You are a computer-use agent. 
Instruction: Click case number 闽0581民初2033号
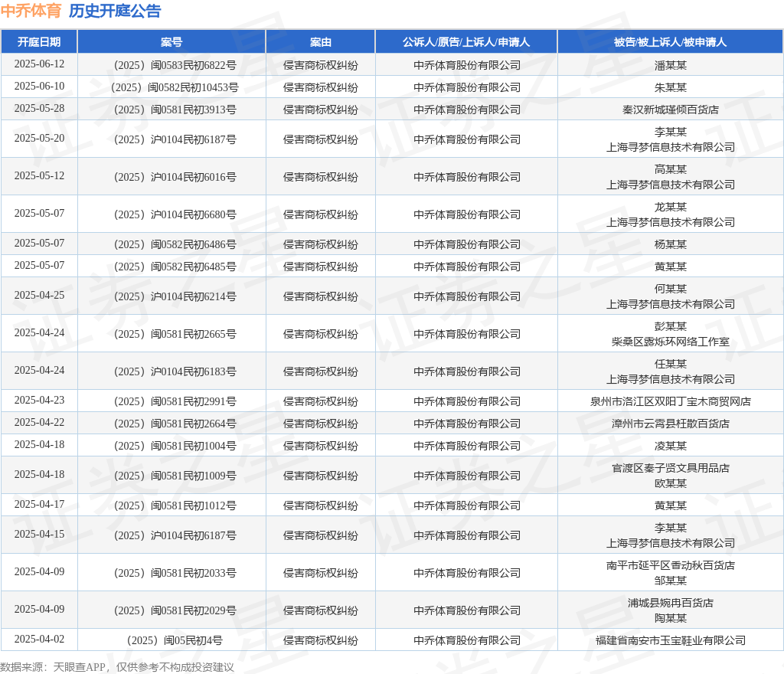[x=175, y=573]
